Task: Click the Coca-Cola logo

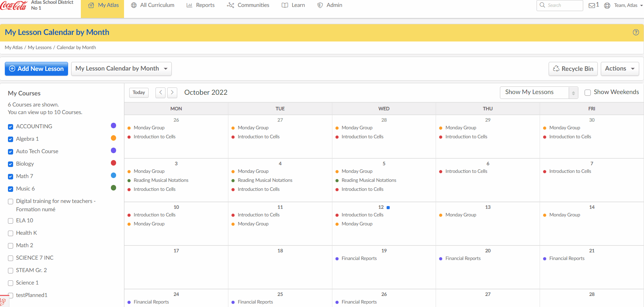Action: point(14,6)
